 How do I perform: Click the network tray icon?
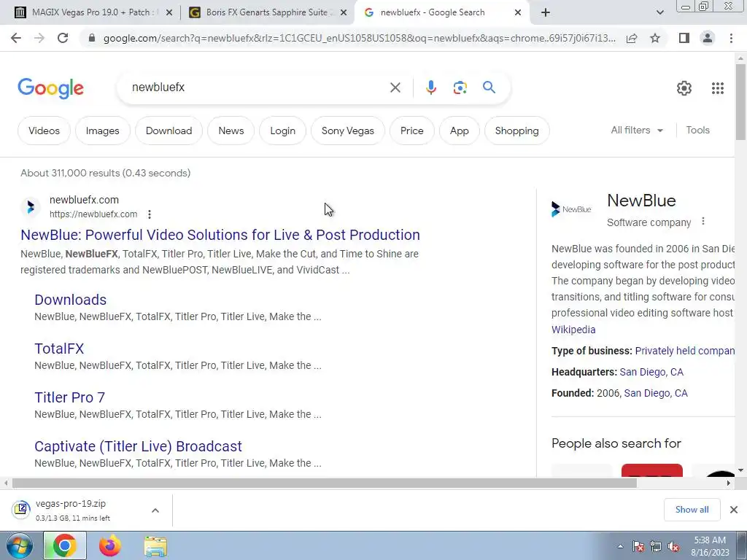pyautogui.click(x=656, y=547)
